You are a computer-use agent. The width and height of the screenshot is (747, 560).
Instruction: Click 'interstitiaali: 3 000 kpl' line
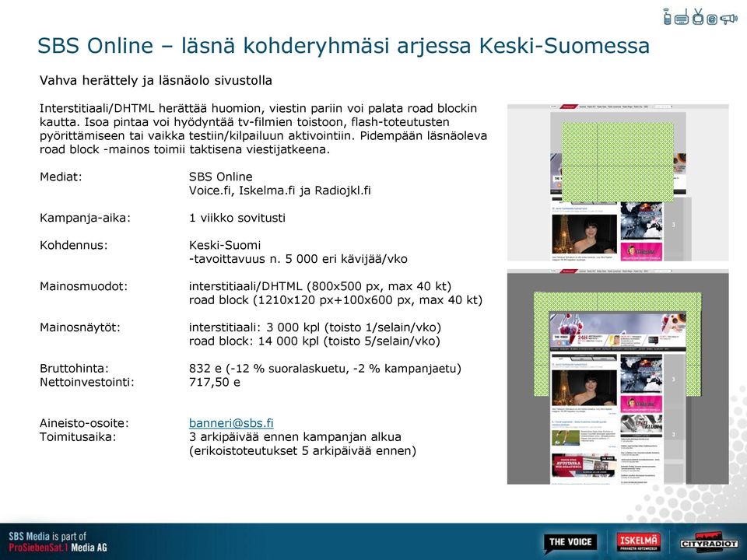[x=315, y=327]
